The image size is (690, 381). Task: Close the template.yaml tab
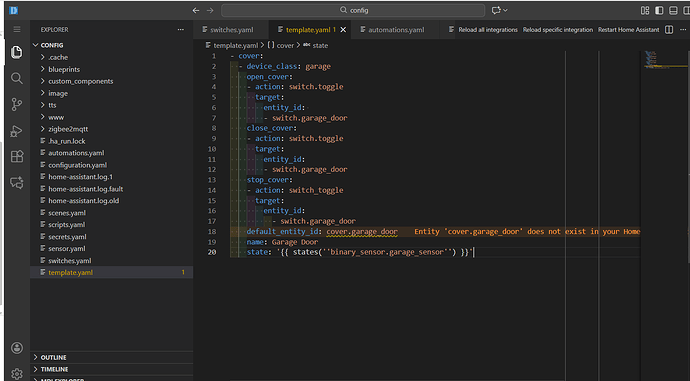(343, 29)
